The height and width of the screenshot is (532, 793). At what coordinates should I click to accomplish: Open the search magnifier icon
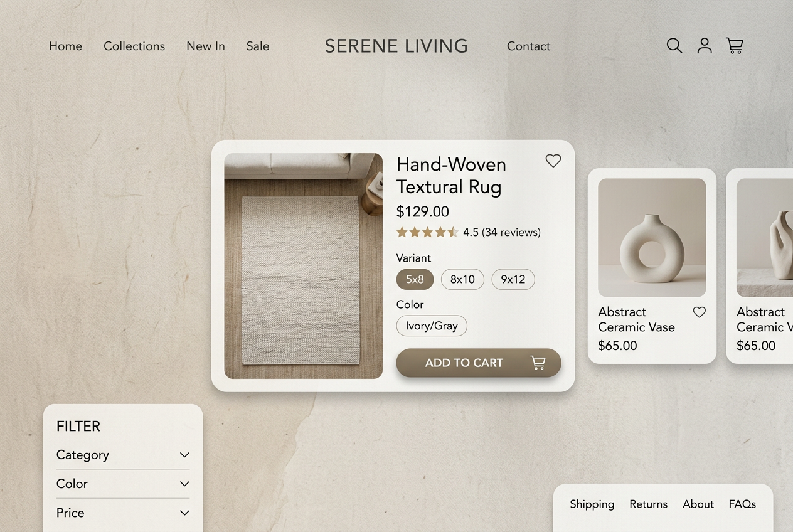[674, 46]
